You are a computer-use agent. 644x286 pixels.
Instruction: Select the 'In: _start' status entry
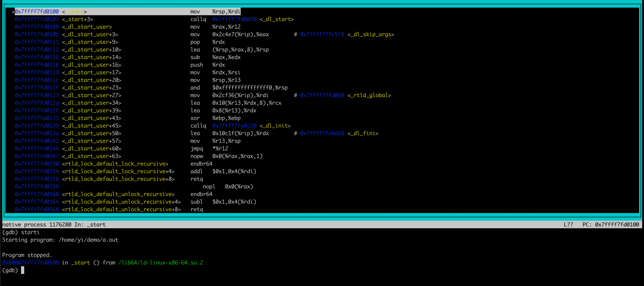[x=90, y=225]
